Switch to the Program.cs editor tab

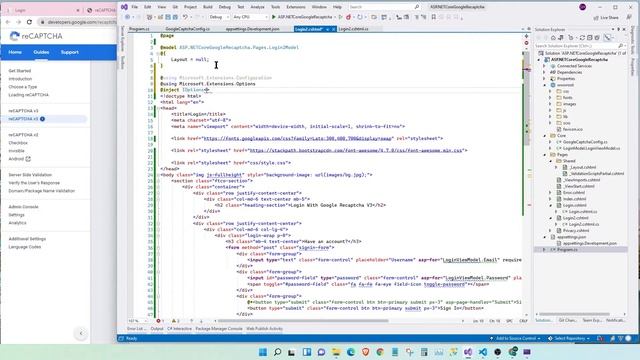click(x=139, y=29)
